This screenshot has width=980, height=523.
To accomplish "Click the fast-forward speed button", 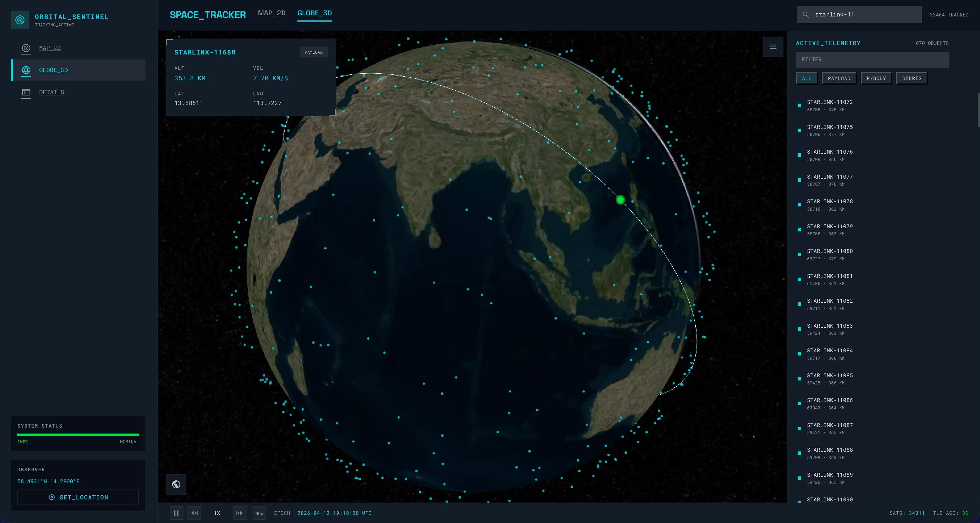I will tap(239, 513).
